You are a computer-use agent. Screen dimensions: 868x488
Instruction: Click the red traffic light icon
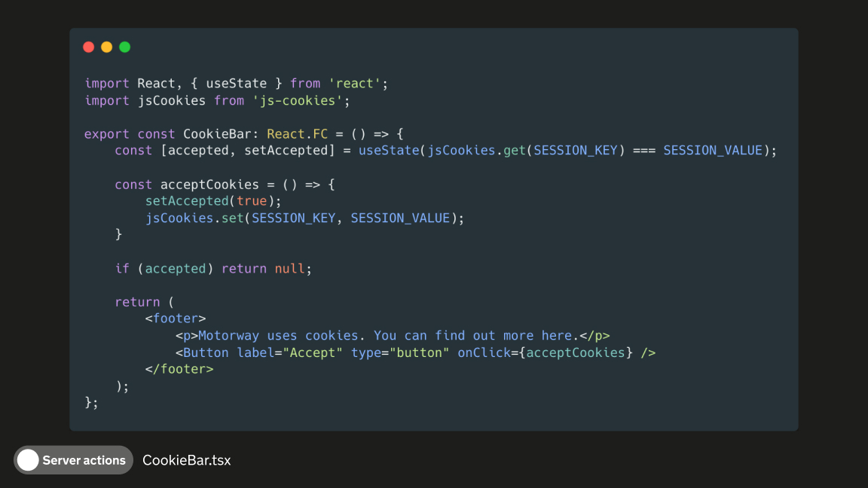click(x=89, y=46)
